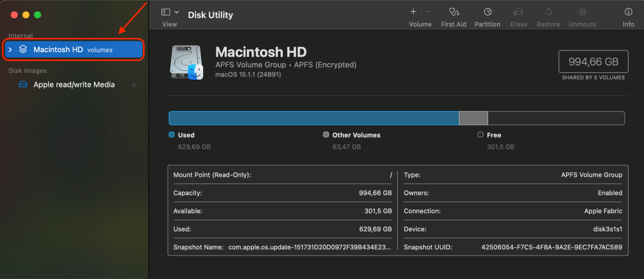The image size is (644, 279).
Task: Click APFS Volume Group • APFS (Encrypted) subtitle
Action: (286, 65)
